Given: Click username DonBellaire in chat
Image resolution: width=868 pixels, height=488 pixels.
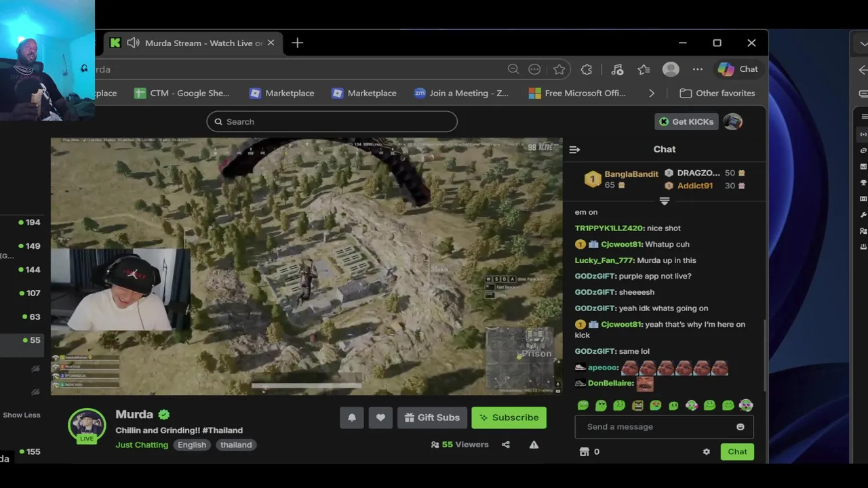Looking at the screenshot, I should (610, 384).
